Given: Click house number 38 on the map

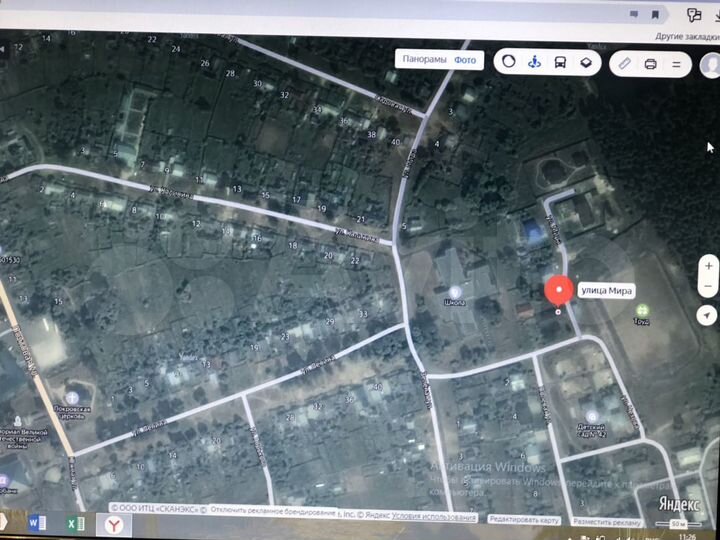Looking at the screenshot, I should click(371, 134).
